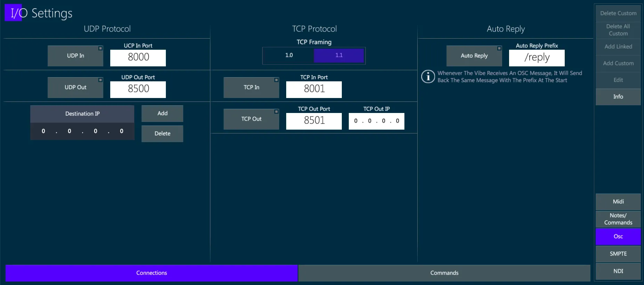The image size is (644, 285).
Task: Edit the Auto Reply Prefix /reply field
Action: (537, 58)
